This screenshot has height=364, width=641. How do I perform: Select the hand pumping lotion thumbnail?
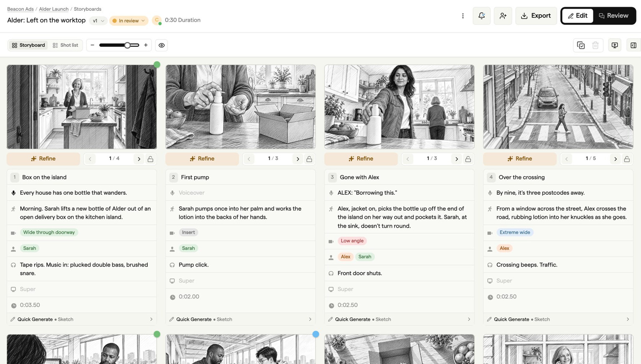pyautogui.click(x=240, y=107)
